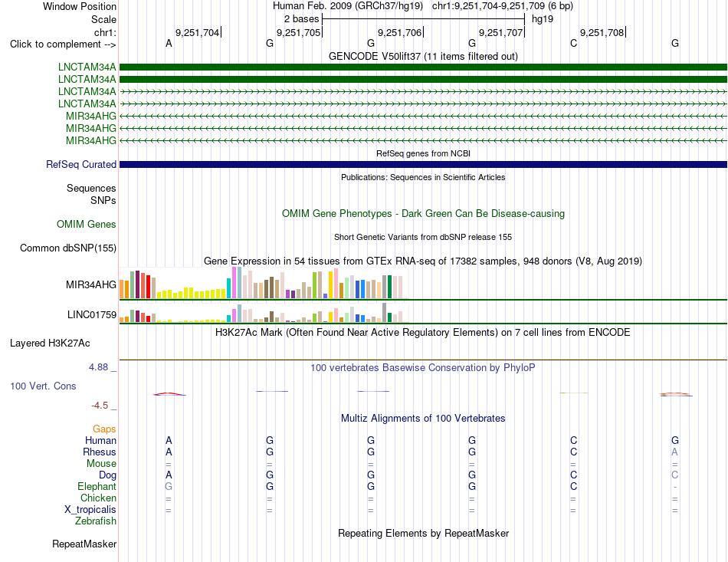Select position label 9,251,705

299,32
